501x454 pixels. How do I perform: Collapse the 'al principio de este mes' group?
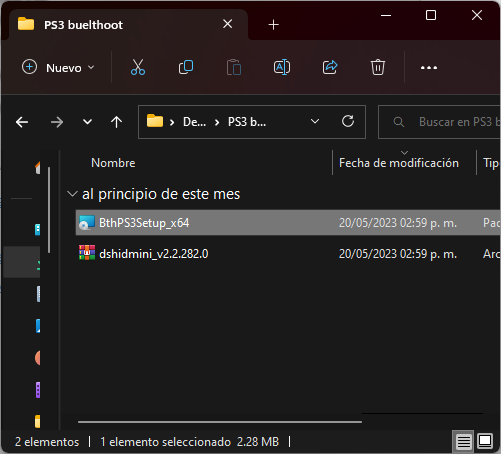click(72, 194)
